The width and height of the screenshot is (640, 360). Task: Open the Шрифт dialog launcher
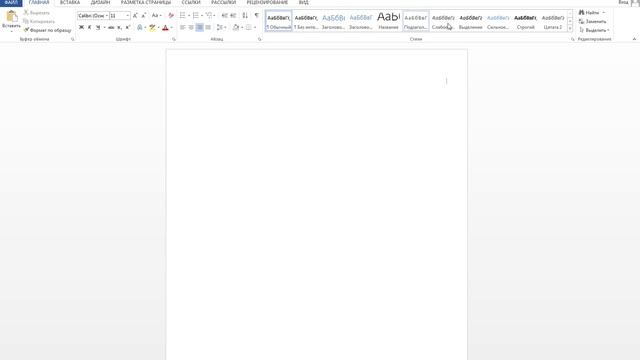[x=174, y=39]
